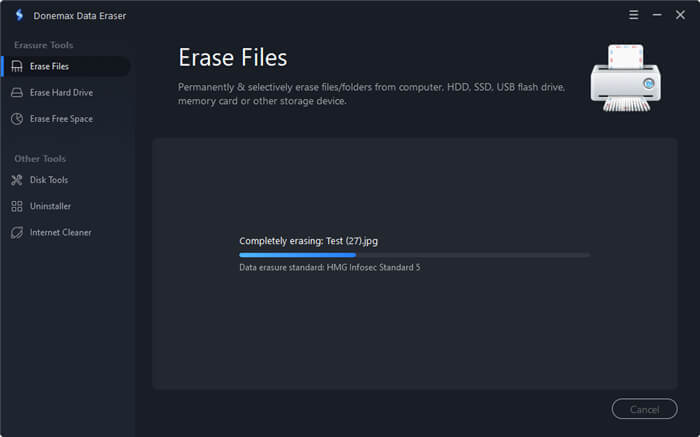Open the Erase Free Space label
This screenshot has width=700, height=437.
62,119
